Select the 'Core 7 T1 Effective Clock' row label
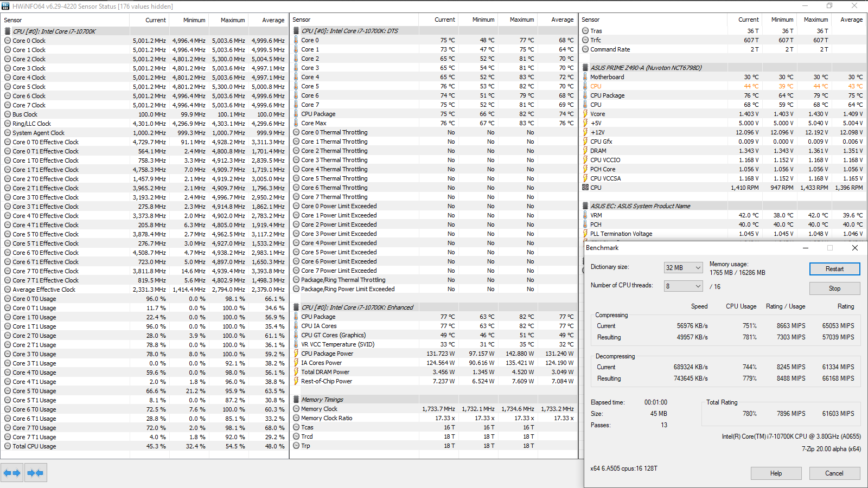The width and height of the screenshot is (868, 488). click(x=46, y=280)
